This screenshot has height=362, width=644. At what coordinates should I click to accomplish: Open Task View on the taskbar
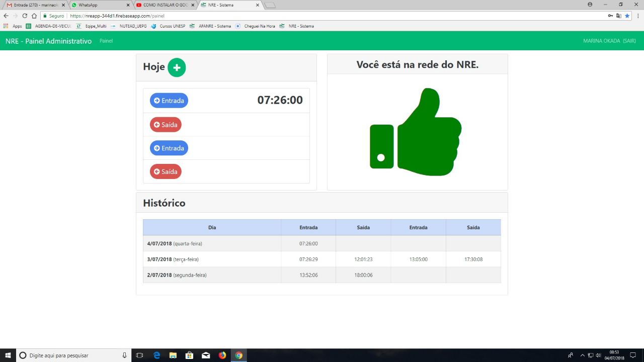pyautogui.click(x=140, y=355)
